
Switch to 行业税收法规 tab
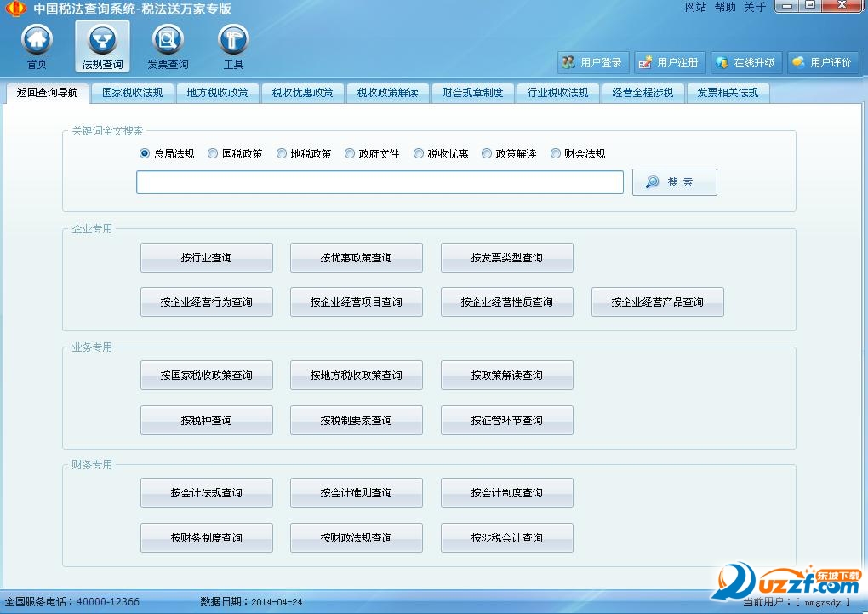(558, 93)
